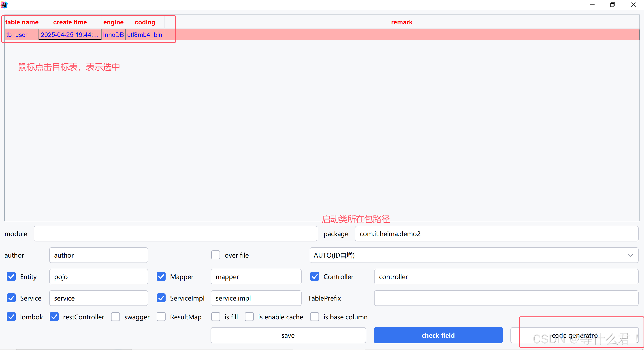Click the check field button
This screenshot has height=350, width=644.
[438, 335]
